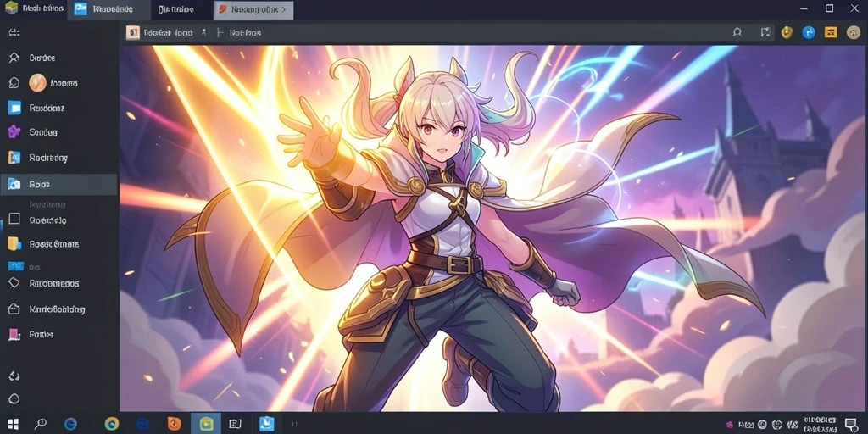Image resolution: width=868 pixels, height=434 pixels.
Task: Open the notification center icon
Action: pyautogui.click(x=851, y=424)
